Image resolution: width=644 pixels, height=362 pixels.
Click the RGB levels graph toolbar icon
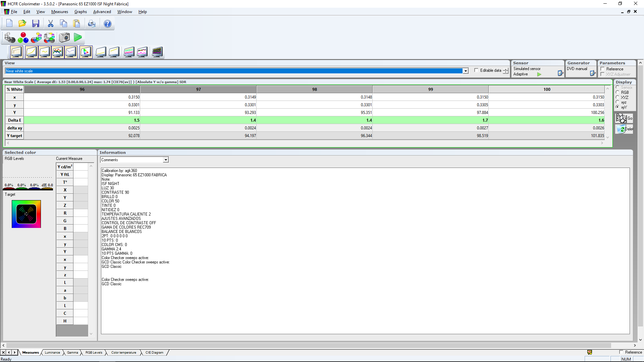pyautogui.click(x=58, y=52)
